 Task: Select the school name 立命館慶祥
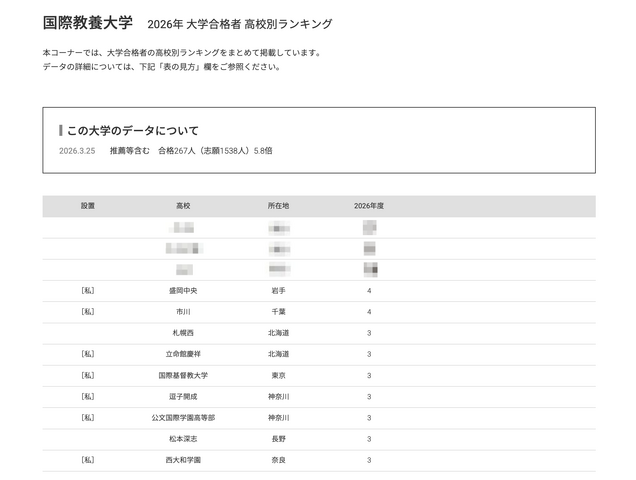pos(183,354)
